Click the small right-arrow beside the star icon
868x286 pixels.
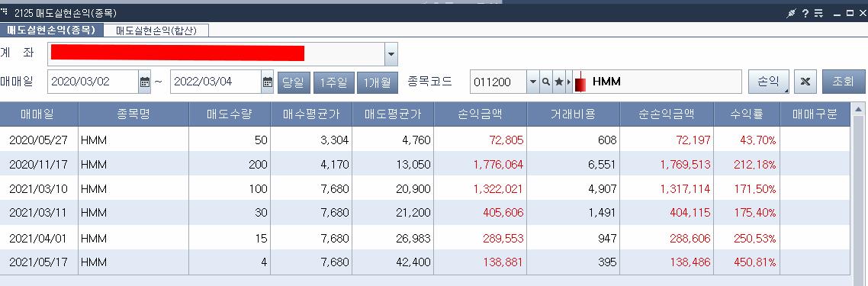pos(569,82)
